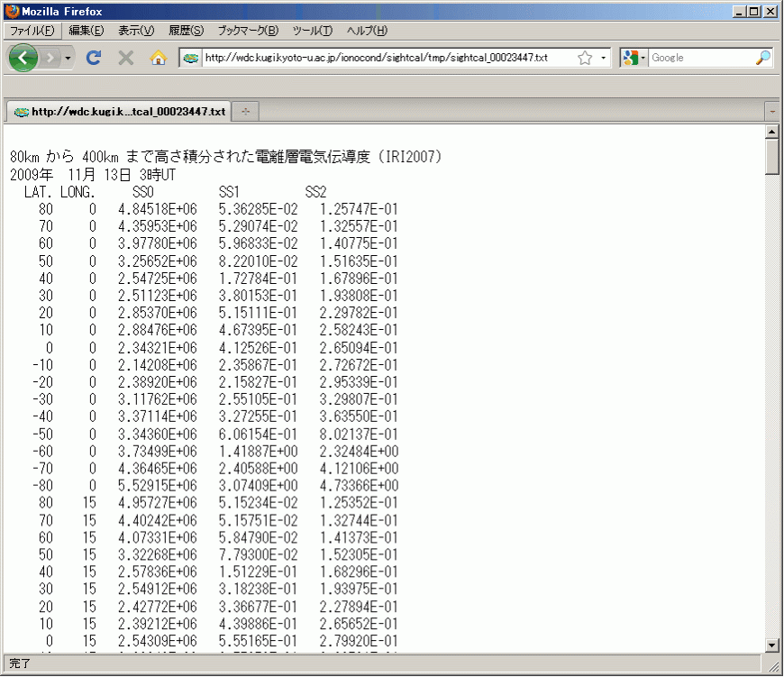Open the search engine selector dropdown
The height and width of the screenshot is (677, 784).
pos(634,58)
